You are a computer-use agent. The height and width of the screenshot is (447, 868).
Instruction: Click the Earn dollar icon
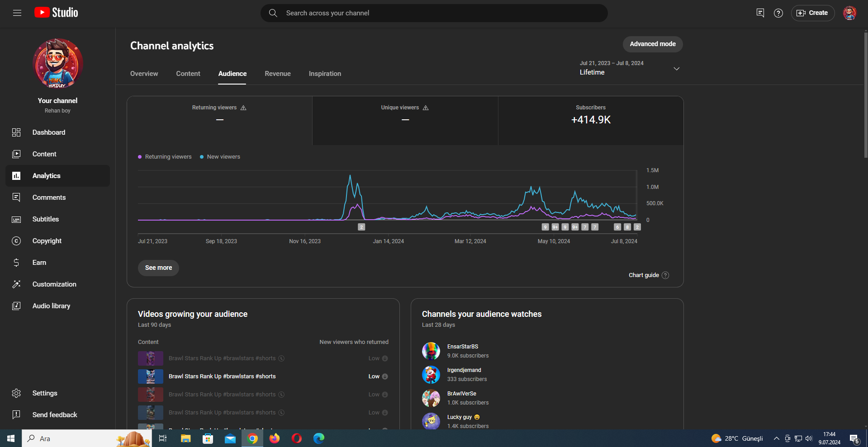(16, 263)
